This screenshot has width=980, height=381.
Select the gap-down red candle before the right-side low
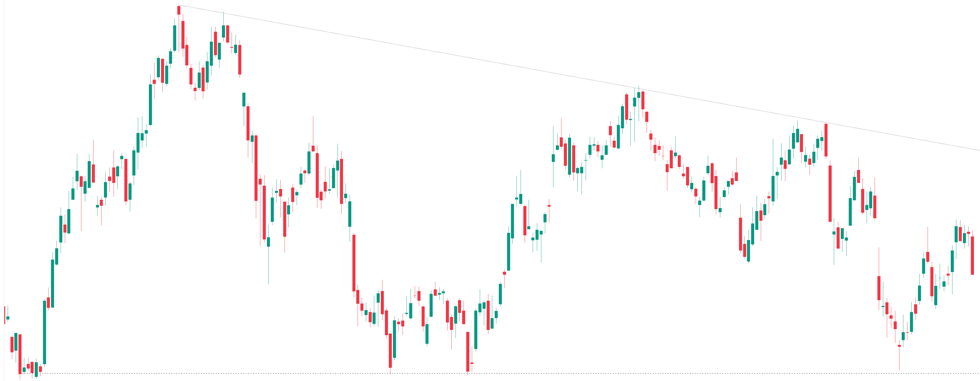(x=879, y=288)
